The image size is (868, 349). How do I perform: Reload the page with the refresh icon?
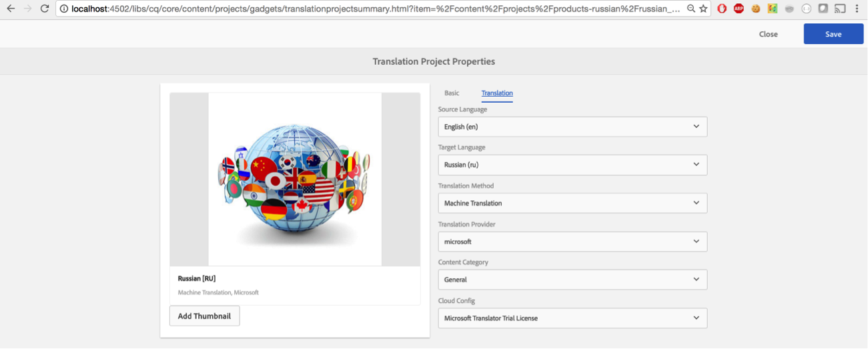tap(45, 9)
